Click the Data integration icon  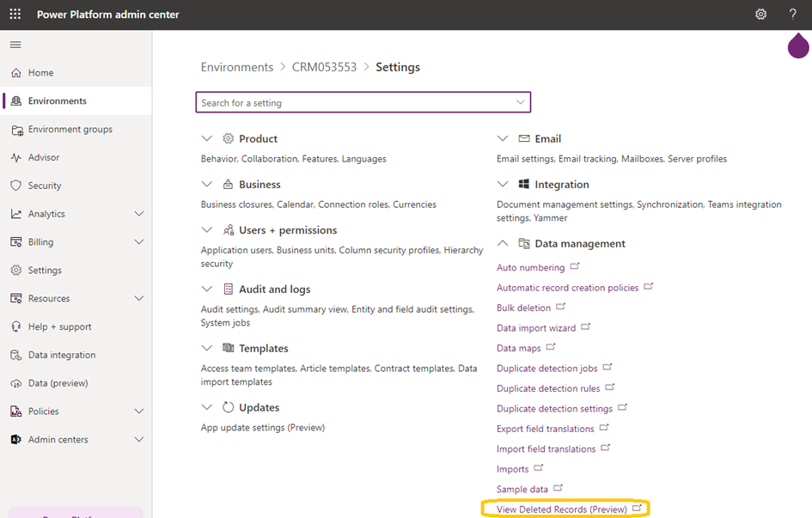click(16, 355)
